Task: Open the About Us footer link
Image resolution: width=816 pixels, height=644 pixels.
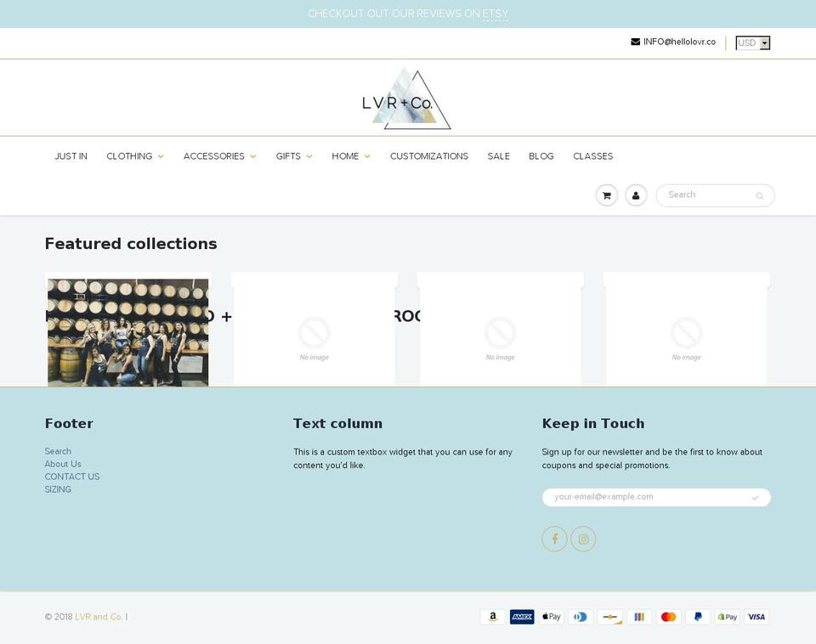Action: [x=63, y=464]
